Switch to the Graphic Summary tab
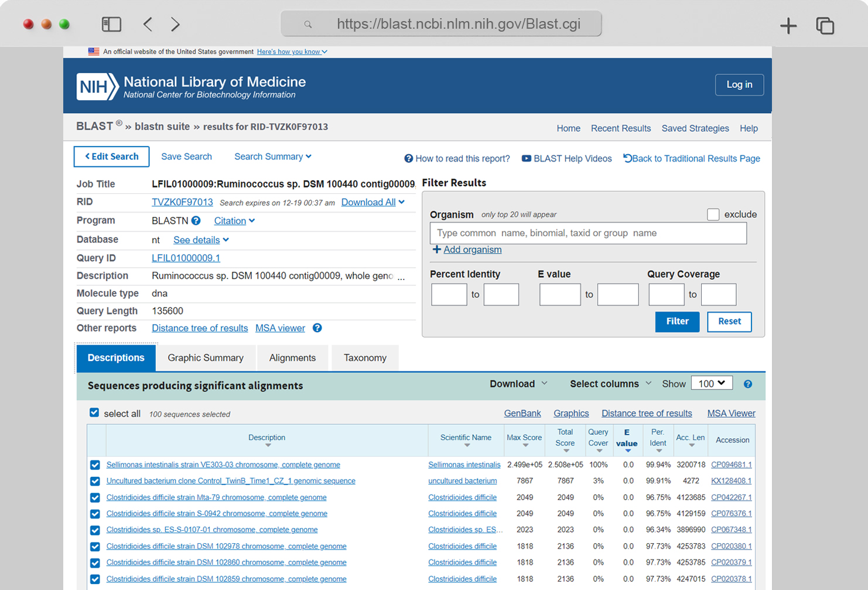Screen dimensions: 868x590 pos(206,358)
